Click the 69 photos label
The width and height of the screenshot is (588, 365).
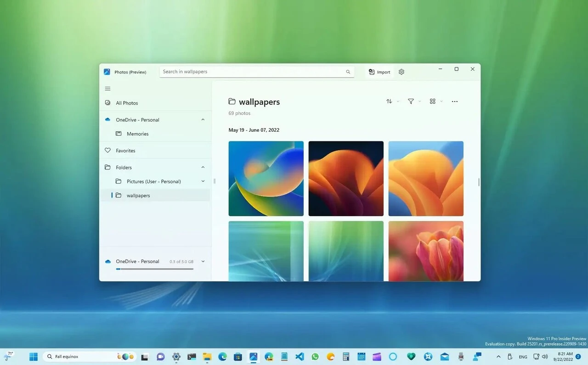[x=239, y=113]
